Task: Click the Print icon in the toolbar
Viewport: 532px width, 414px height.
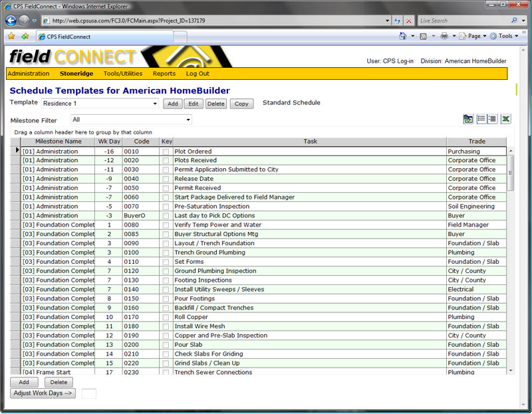Action: [x=444, y=36]
